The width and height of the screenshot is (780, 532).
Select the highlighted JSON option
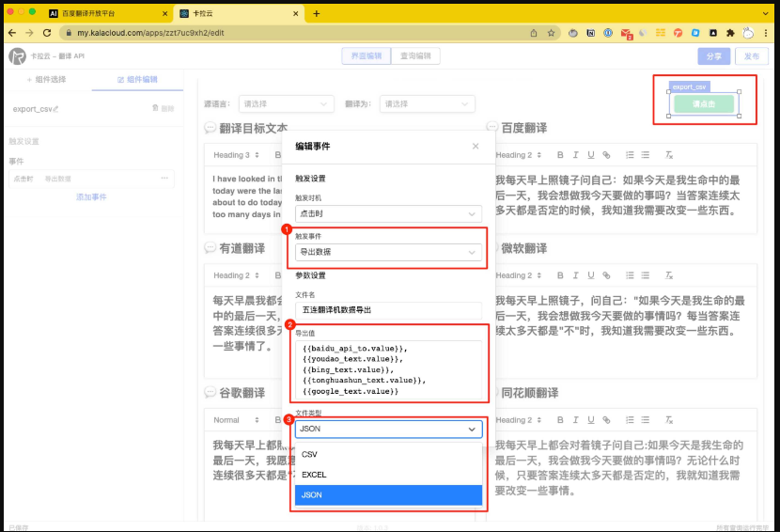click(x=388, y=494)
